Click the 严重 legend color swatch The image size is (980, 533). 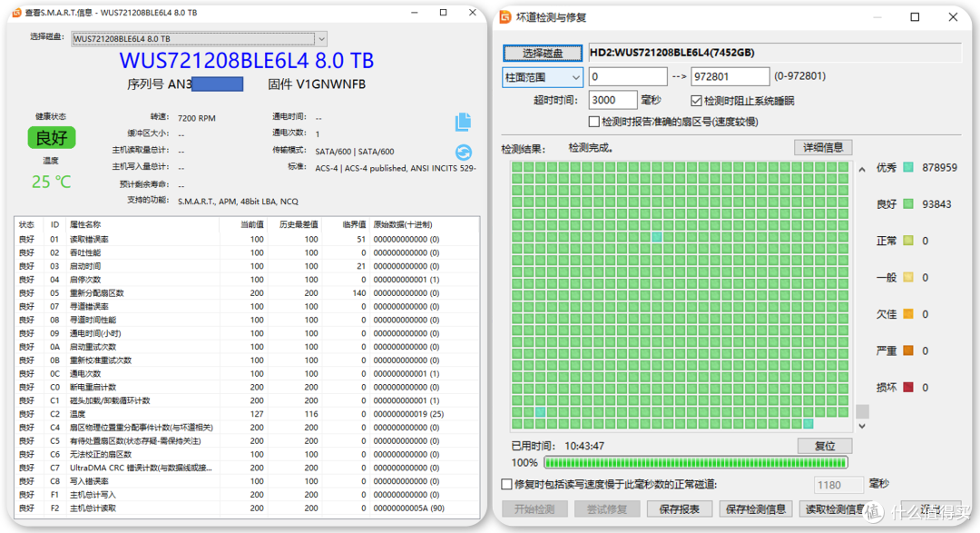tap(908, 351)
